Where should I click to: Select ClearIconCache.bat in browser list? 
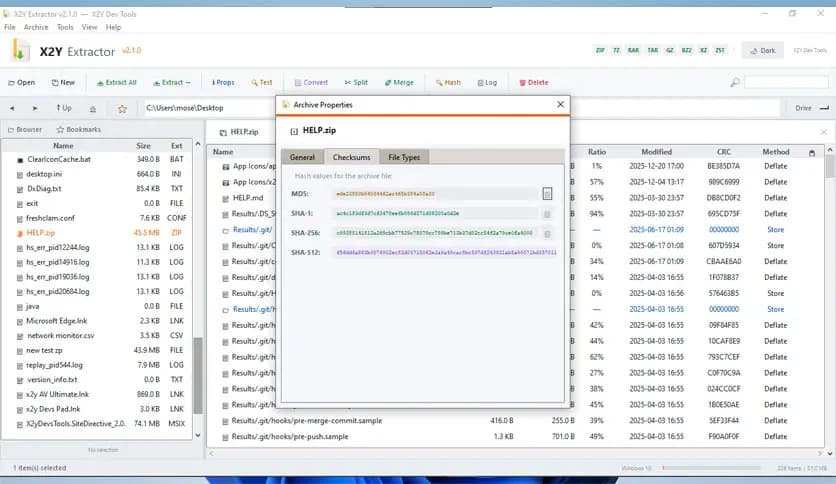(x=96, y=159)
